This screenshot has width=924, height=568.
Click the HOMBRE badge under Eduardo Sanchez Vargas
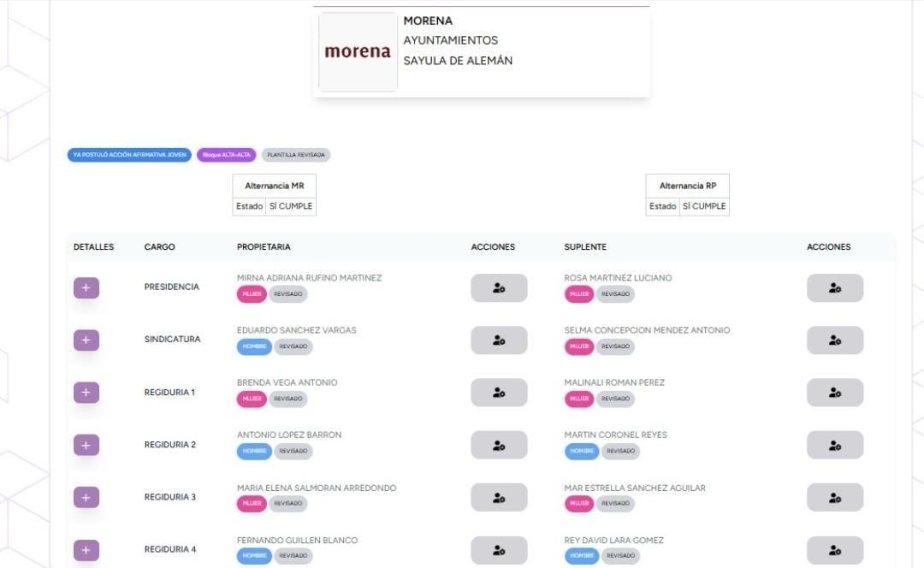point(254,346)
